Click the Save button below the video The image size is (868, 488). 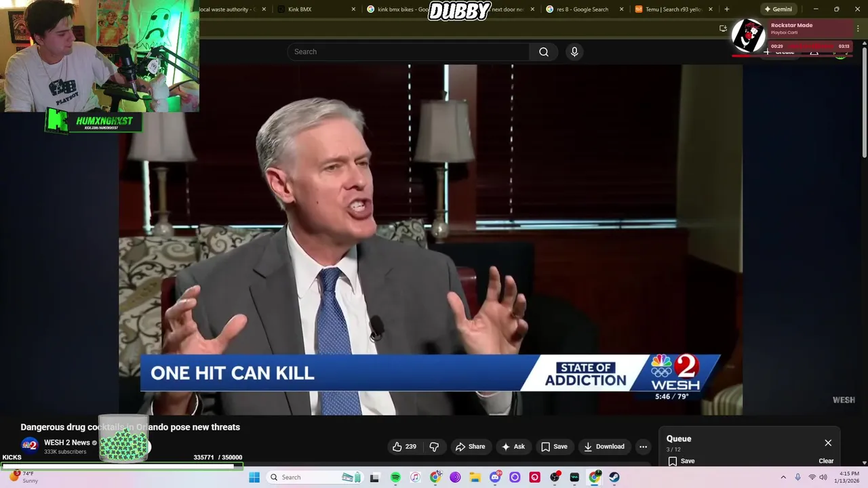coord(554,447)
